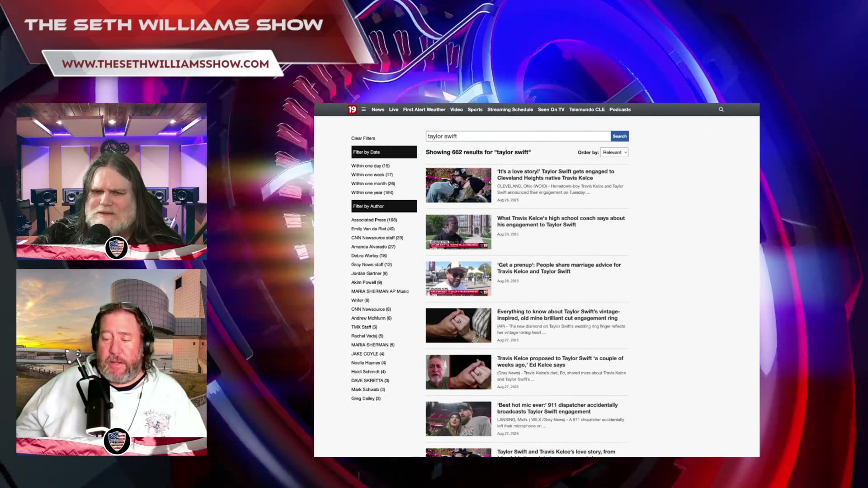
Task: Click the Clear Filters link
Action: 363,138
